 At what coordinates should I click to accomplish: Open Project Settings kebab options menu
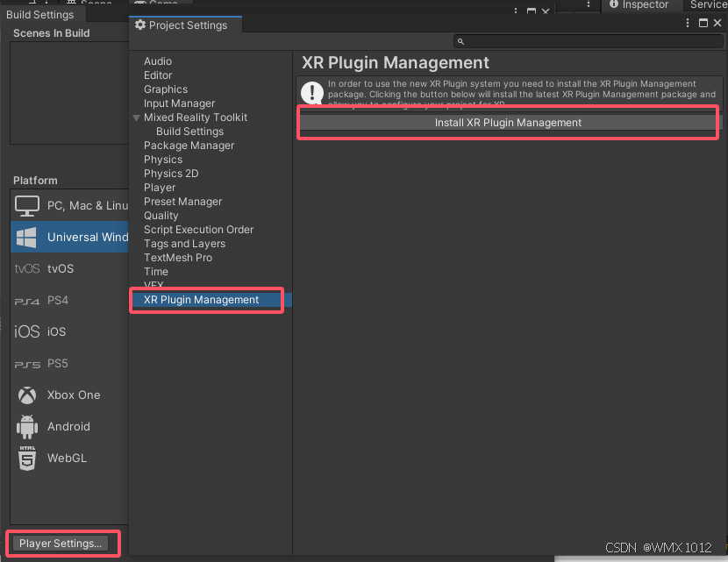point(688,23)
